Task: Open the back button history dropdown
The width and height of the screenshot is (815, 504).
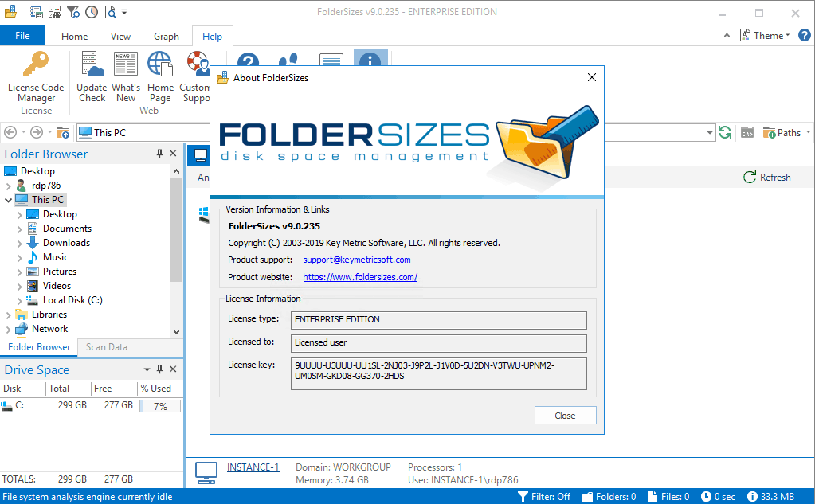Action: pos(23,132)
